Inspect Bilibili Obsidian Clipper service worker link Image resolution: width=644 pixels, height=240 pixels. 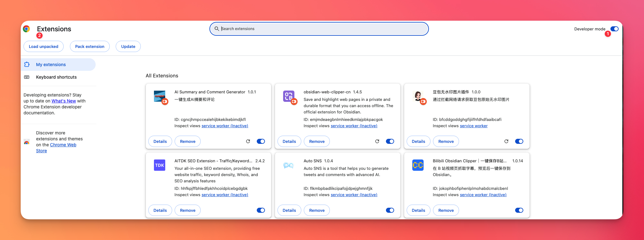[x=483, y=195]
